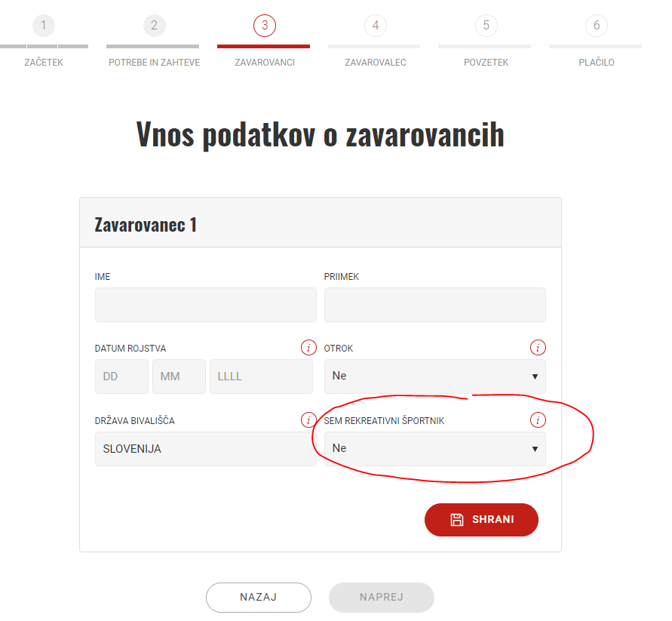672x621 pixels.
Task: Click the Začetek step label
Action: point(44,62)
